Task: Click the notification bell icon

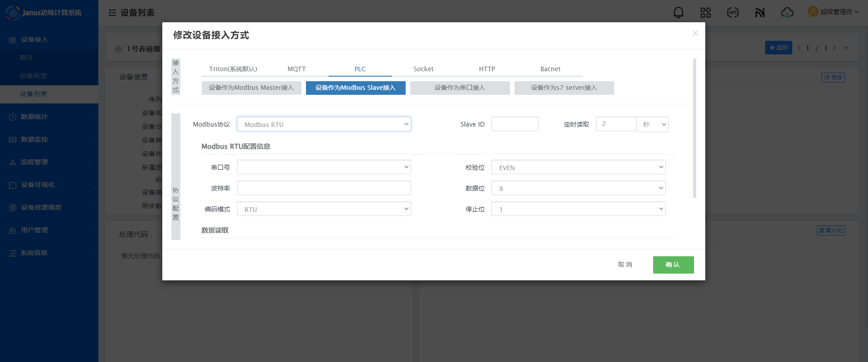Action: coord(678,13)
